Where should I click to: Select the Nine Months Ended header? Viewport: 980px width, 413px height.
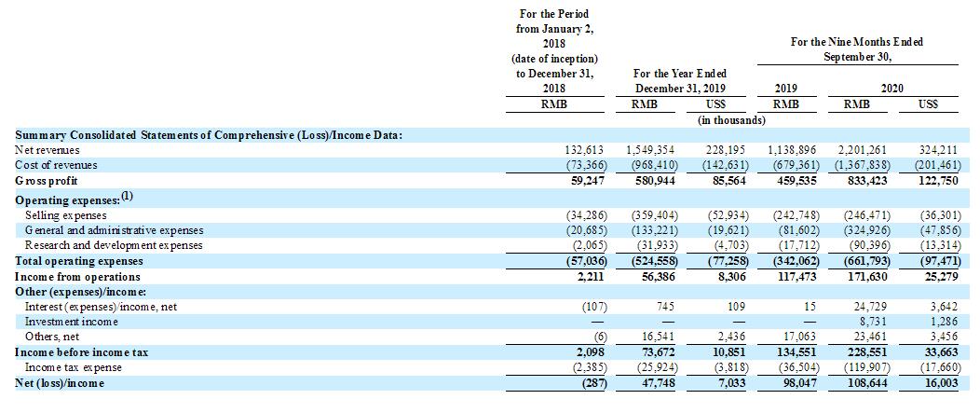[x=857, y=48]
